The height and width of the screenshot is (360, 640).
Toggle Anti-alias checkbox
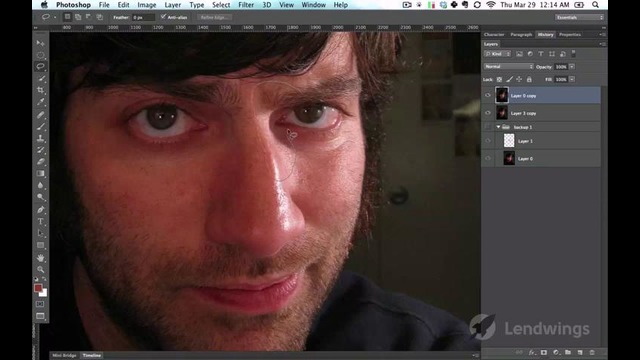tap(163, 17)
